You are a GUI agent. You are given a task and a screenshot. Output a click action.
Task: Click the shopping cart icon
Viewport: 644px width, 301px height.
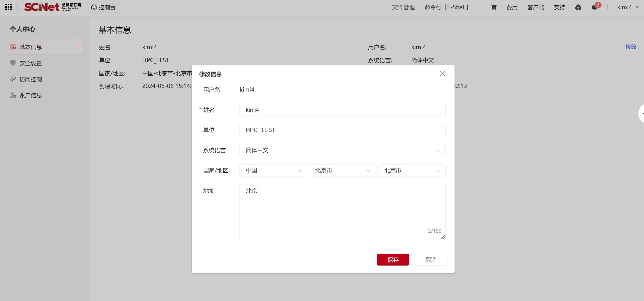coord(494,7)
